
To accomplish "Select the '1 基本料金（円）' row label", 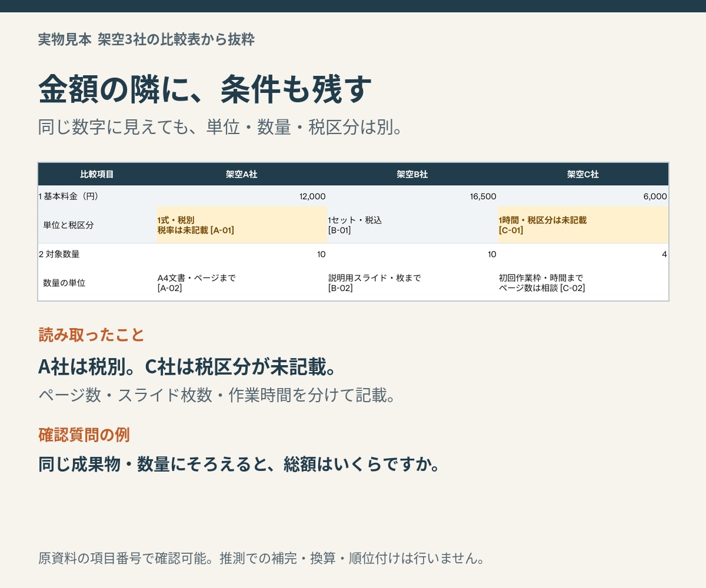I will click(69, 196).
